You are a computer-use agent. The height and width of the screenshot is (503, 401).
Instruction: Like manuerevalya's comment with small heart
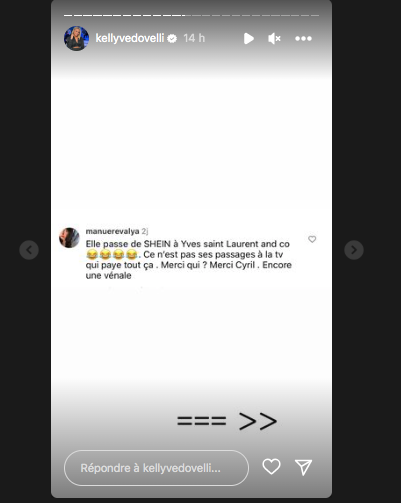[x=312, y=239]
